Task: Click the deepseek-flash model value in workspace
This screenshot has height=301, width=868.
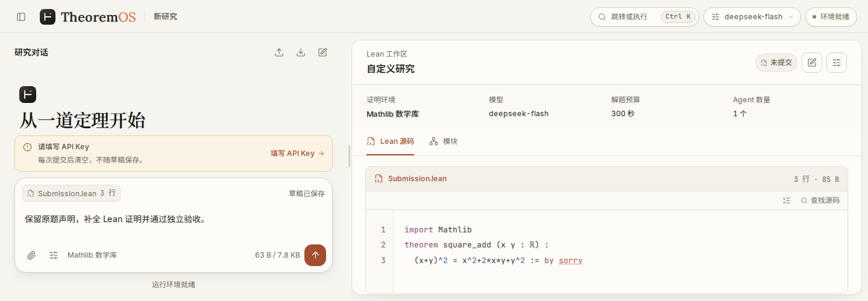Action: (518, 113)
